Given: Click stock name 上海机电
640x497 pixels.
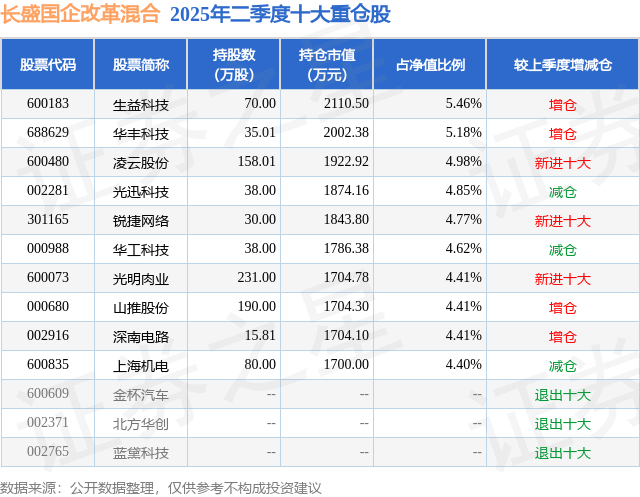Looking at the screenshot, I should pyautogui.click(x=141, y=366).
